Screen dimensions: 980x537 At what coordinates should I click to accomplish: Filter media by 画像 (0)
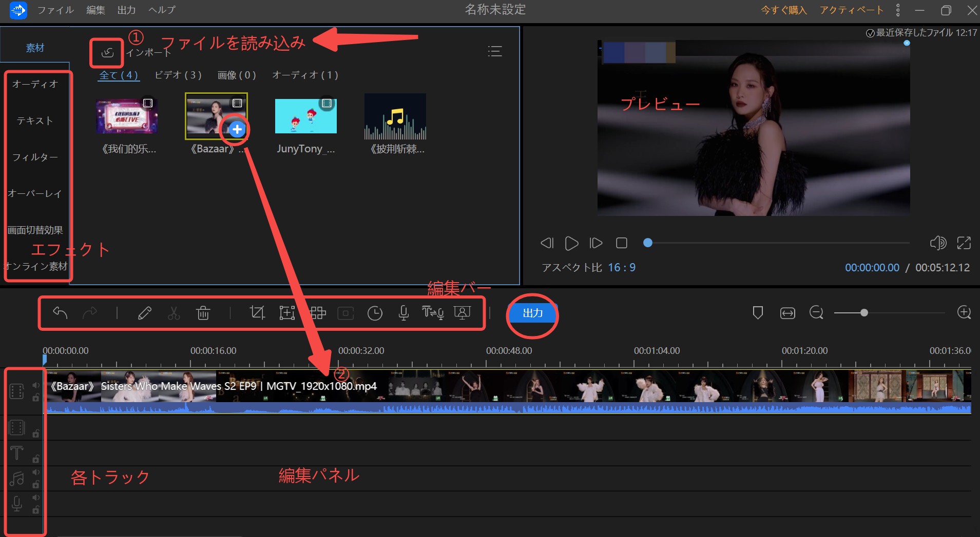237,75
